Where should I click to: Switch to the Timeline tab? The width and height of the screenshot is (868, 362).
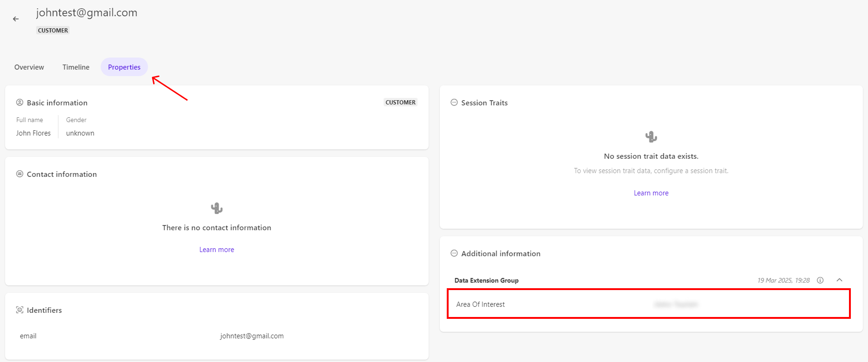tap(76, 67)
